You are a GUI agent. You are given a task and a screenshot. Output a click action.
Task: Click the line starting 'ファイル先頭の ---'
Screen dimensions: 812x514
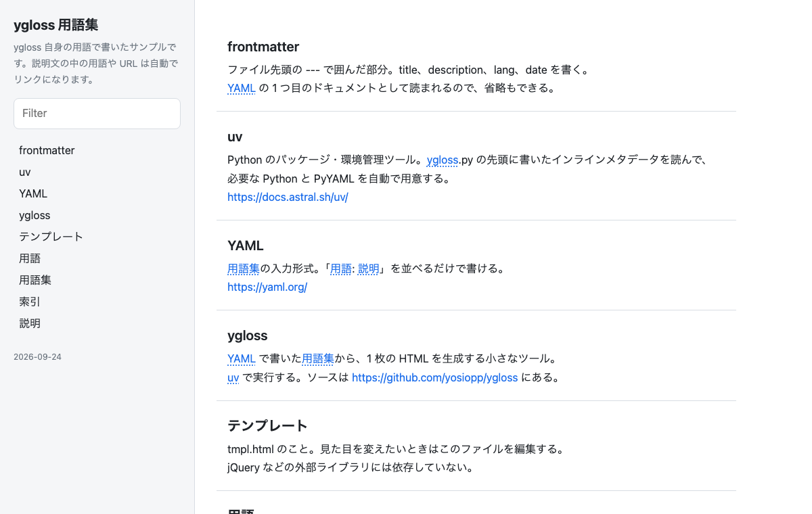point(409,70)
